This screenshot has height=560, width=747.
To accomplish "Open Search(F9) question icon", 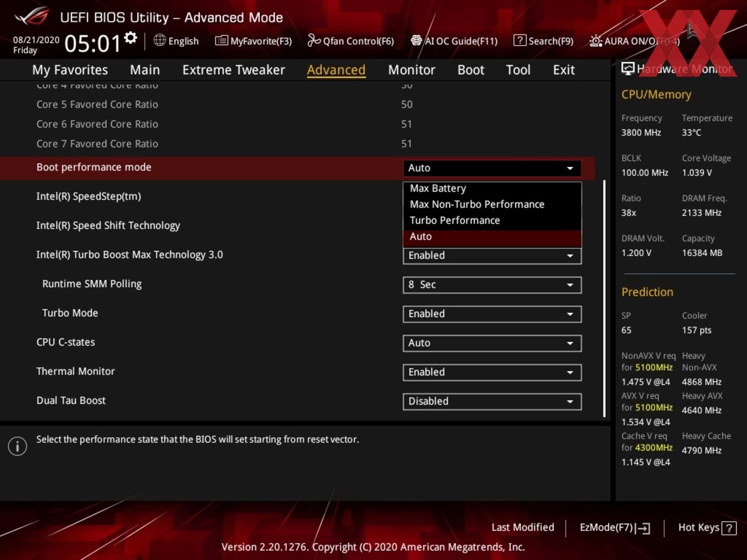I will (519, 40).
